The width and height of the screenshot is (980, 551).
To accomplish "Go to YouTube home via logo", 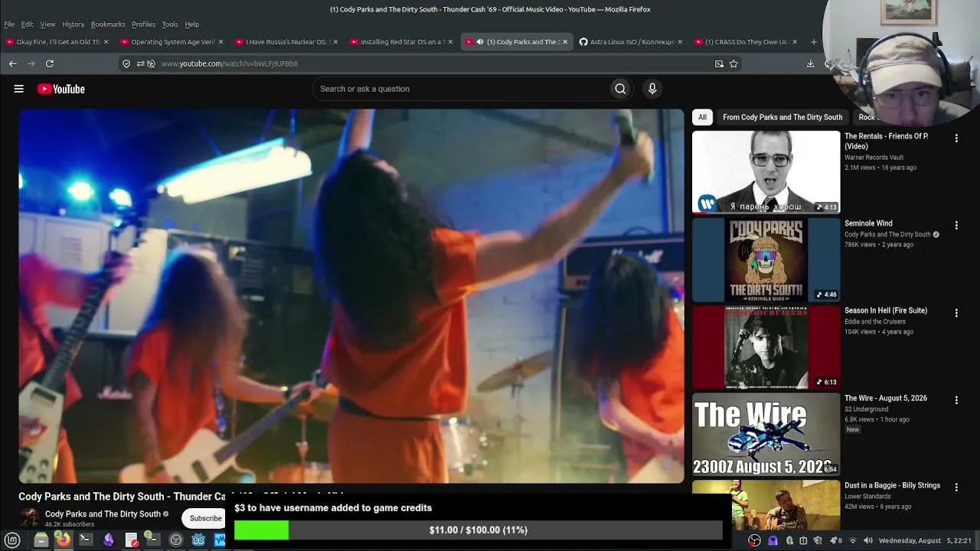I will (61, 89).
